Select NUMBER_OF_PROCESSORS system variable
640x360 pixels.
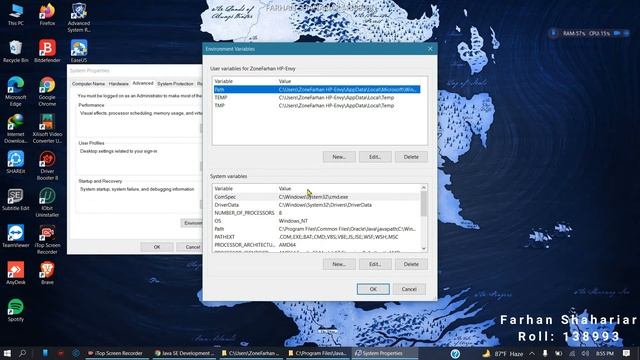click(x=317, y=213)
